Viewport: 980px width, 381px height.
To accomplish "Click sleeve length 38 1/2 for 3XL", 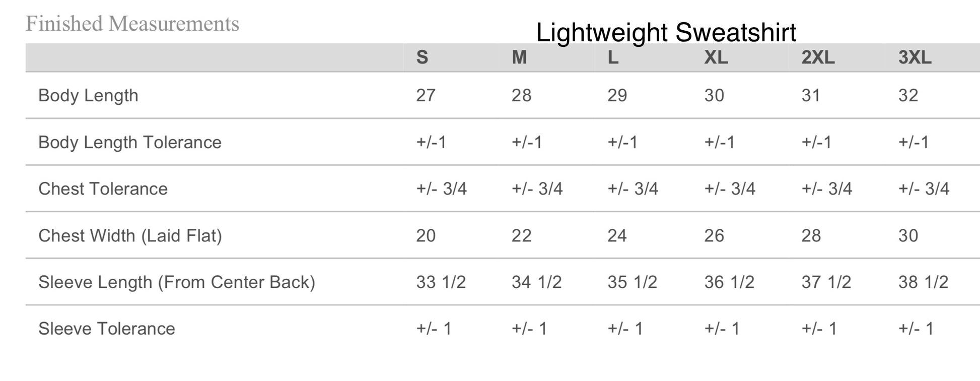I will click(923, 282).
